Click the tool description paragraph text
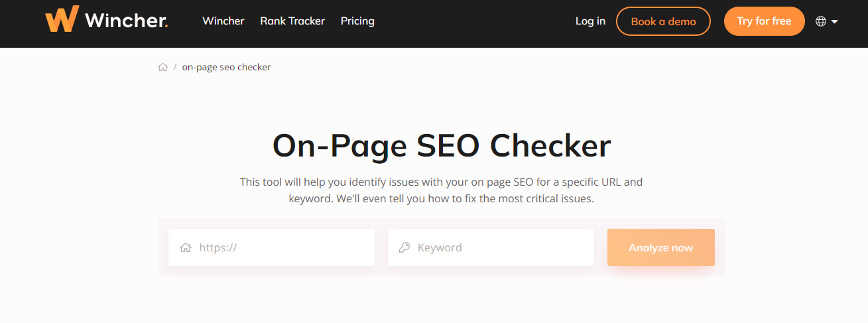This screenshot has height=323, width=868. [442, 190]
